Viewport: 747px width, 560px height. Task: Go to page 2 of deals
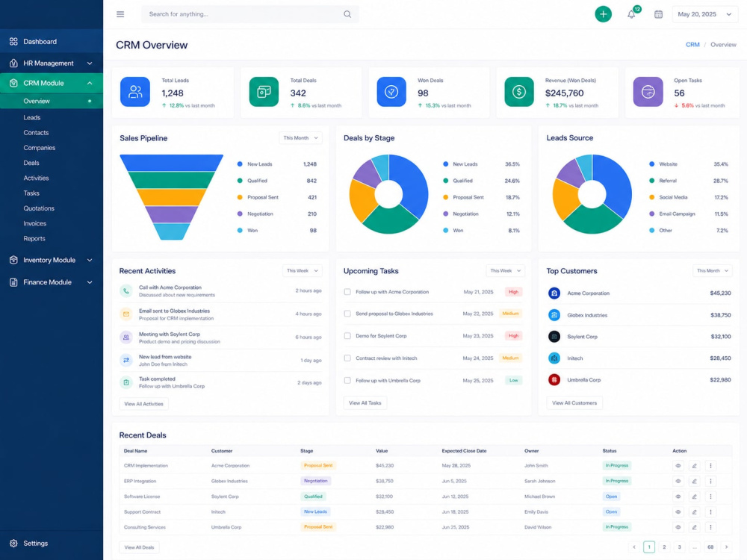(664, 547)
